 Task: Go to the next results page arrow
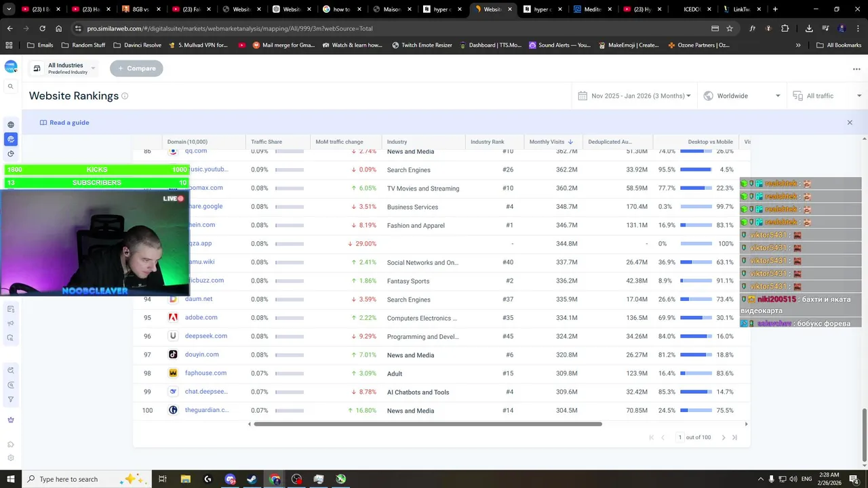(724, 438)
